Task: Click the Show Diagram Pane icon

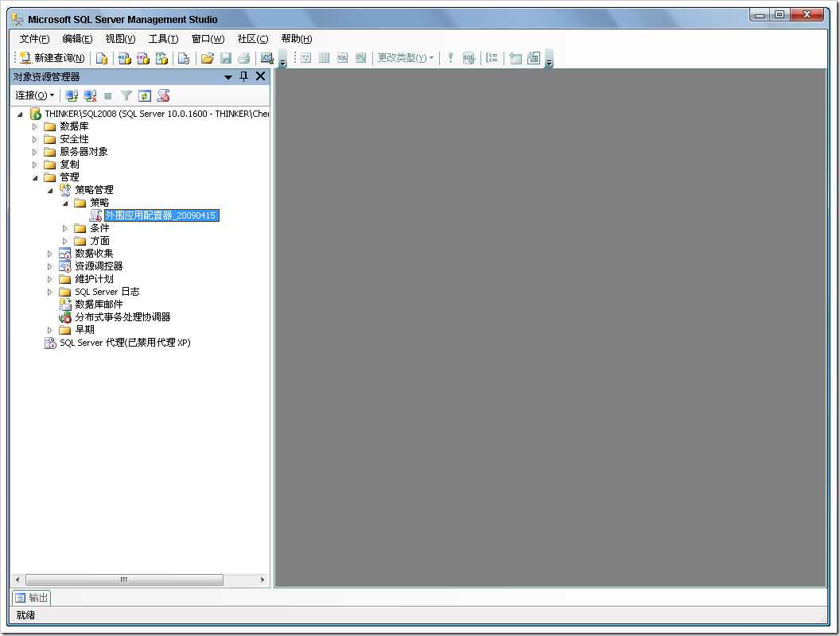Action: pyautogui.click(x=306, y=58)
